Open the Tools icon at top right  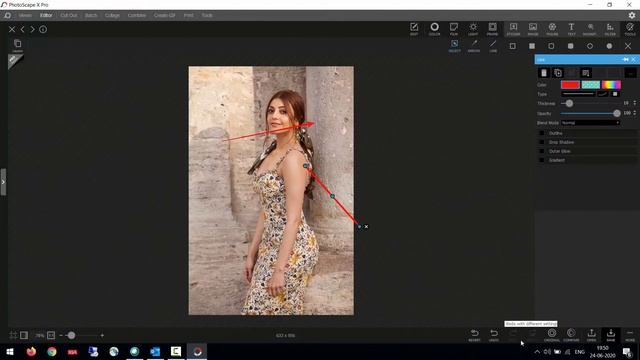[630, 29]
